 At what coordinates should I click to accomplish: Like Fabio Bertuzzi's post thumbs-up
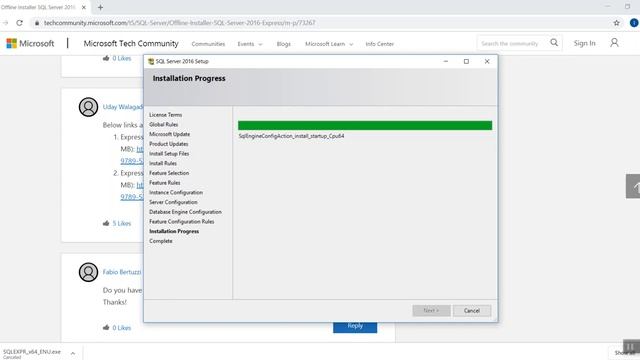(106, 327)
